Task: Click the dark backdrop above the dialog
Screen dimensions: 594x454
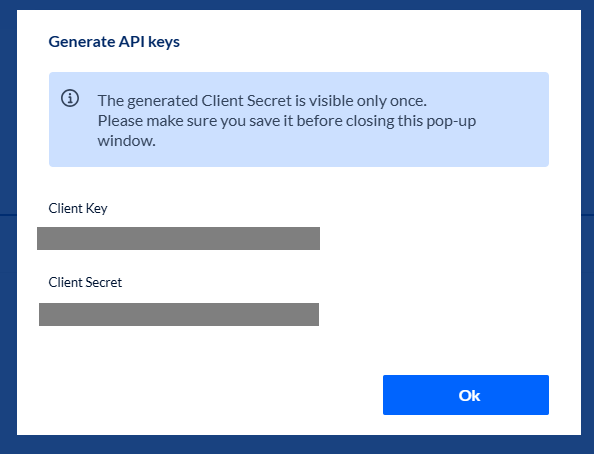Action: point(297,5)
